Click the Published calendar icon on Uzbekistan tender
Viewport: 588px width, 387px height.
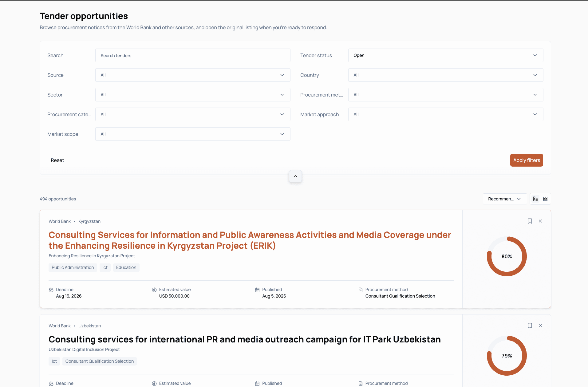click(x=257, y=384)
